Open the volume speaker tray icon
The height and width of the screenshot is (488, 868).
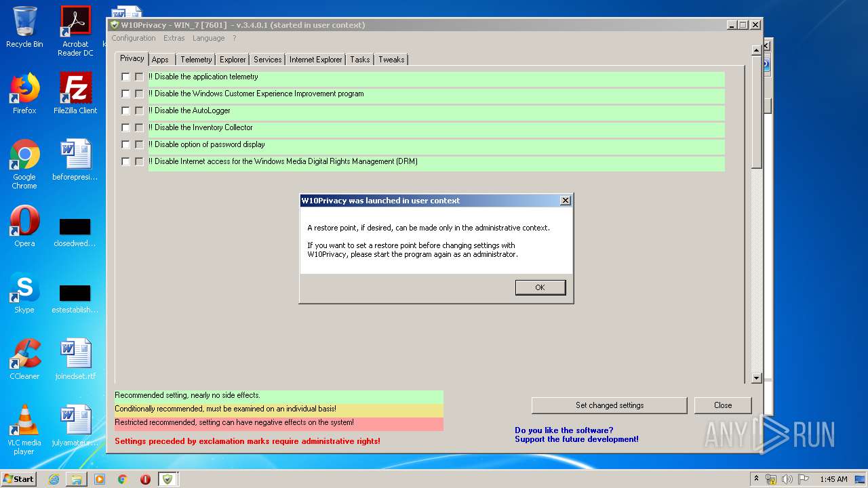pos(787,479)
